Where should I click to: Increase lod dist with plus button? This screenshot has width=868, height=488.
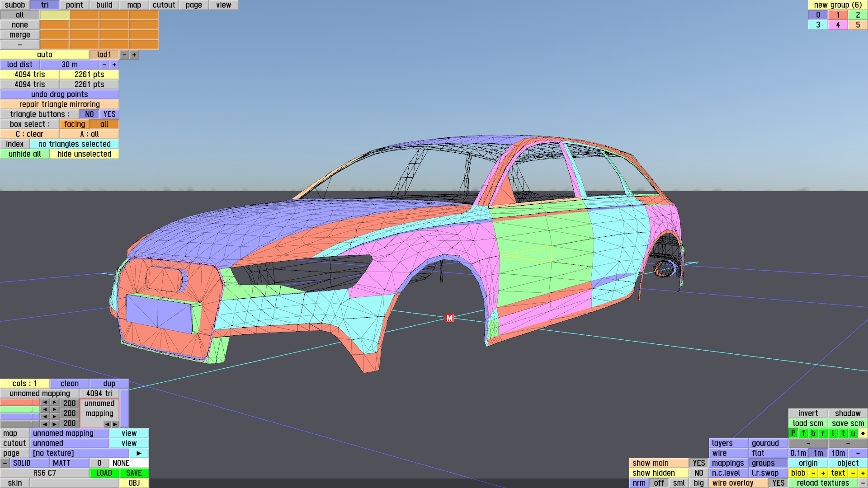(114, 65)
